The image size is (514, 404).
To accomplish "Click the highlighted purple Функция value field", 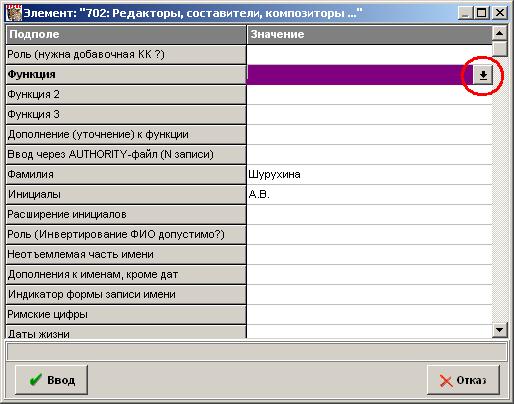I will (x=360, y=75).
